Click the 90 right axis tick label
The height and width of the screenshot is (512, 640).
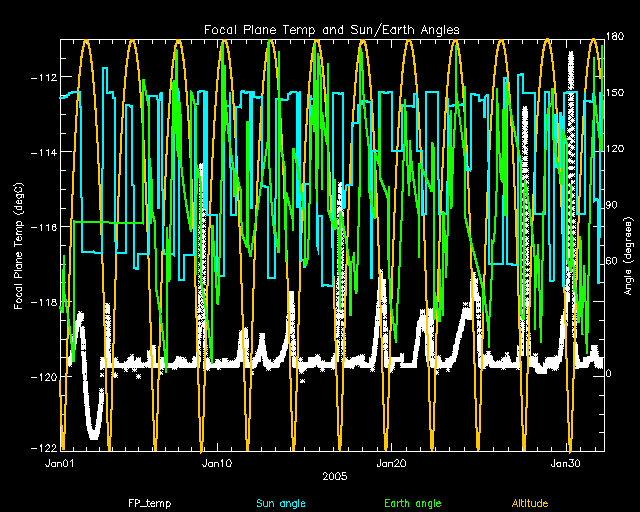click(615, 205)
